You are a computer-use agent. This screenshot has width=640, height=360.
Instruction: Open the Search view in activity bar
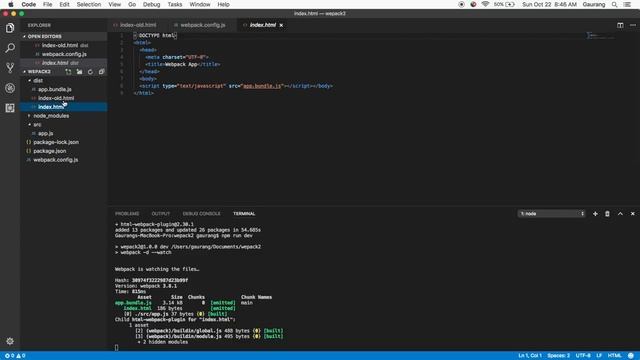pyautogui.click(x=10, y=48)
